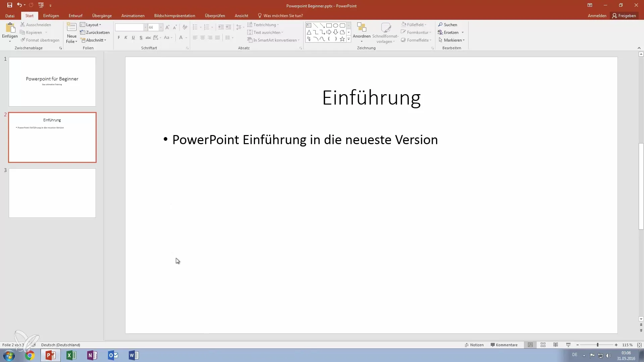Open the Datei file tab
This screenshot has width=644, height=362.
(x=10, y=16)
